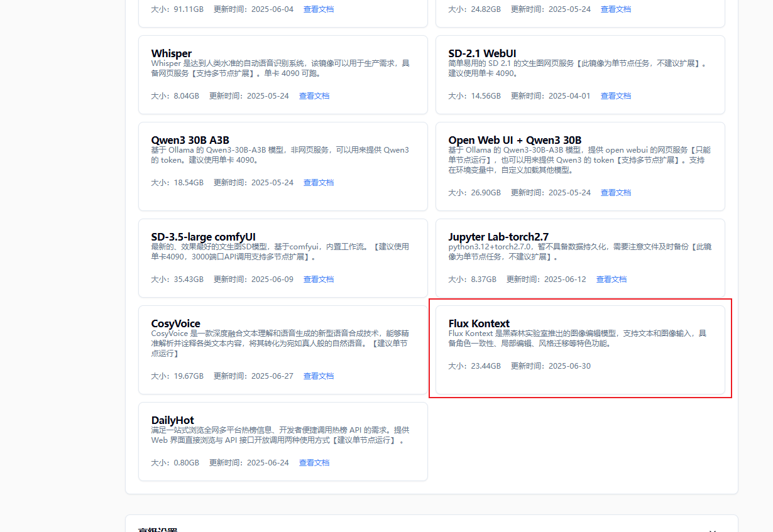
Task: View docs for Open Web UI + Qwen3 30B
Action: click(615, 193)
